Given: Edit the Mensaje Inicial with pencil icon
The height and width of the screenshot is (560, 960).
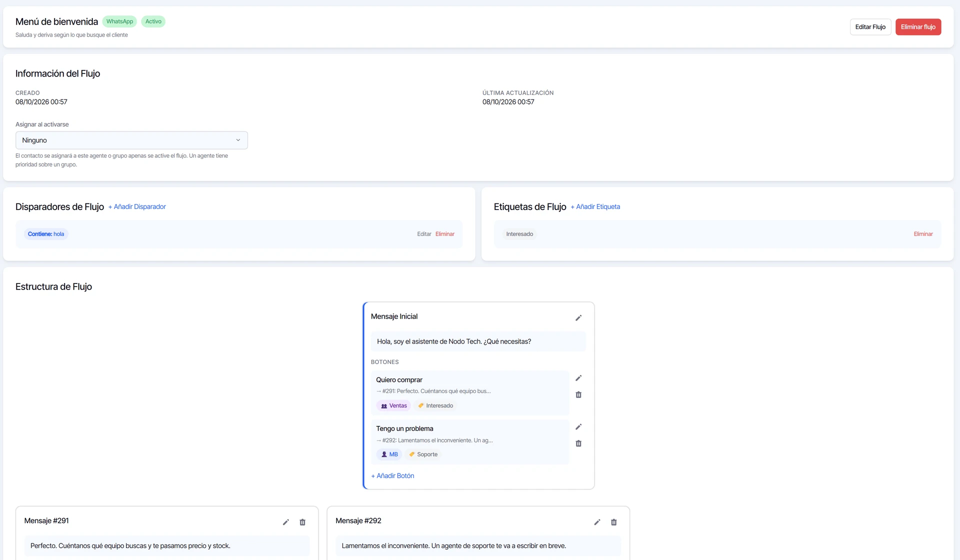Looking at the screenshot, I should click(578, 318).
